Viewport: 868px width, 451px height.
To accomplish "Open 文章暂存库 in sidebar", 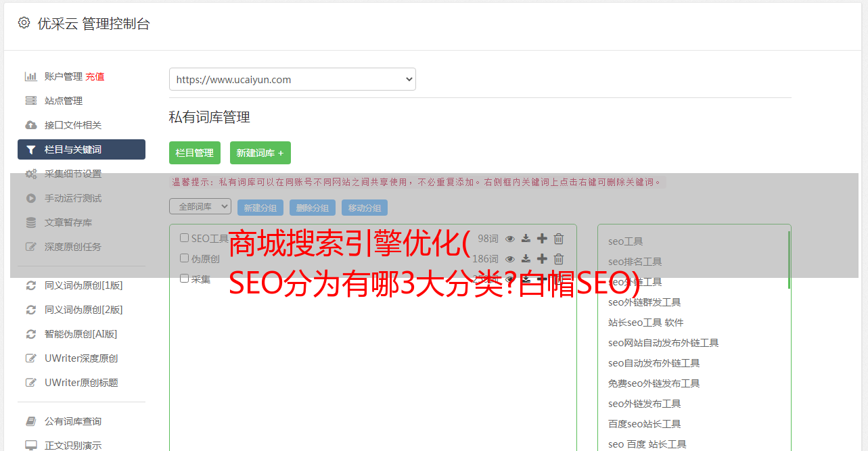I will click(x=68, y=222).
